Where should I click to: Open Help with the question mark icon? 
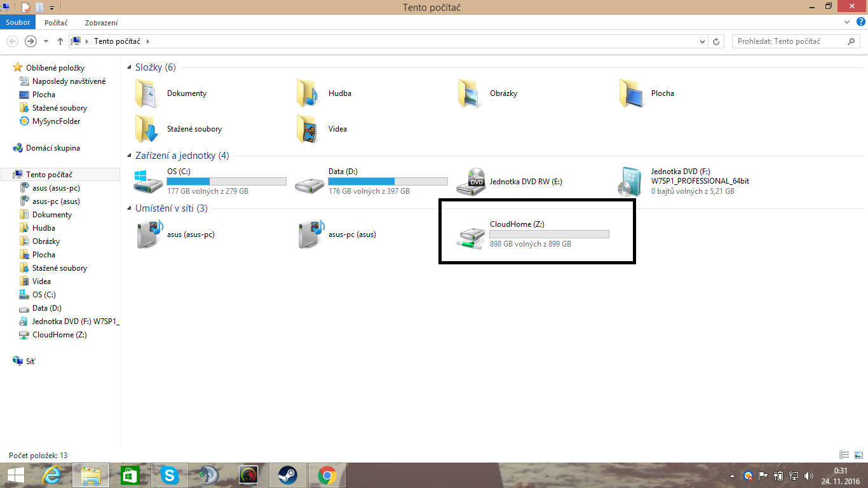pyautogui.click(x=860, y=22)
